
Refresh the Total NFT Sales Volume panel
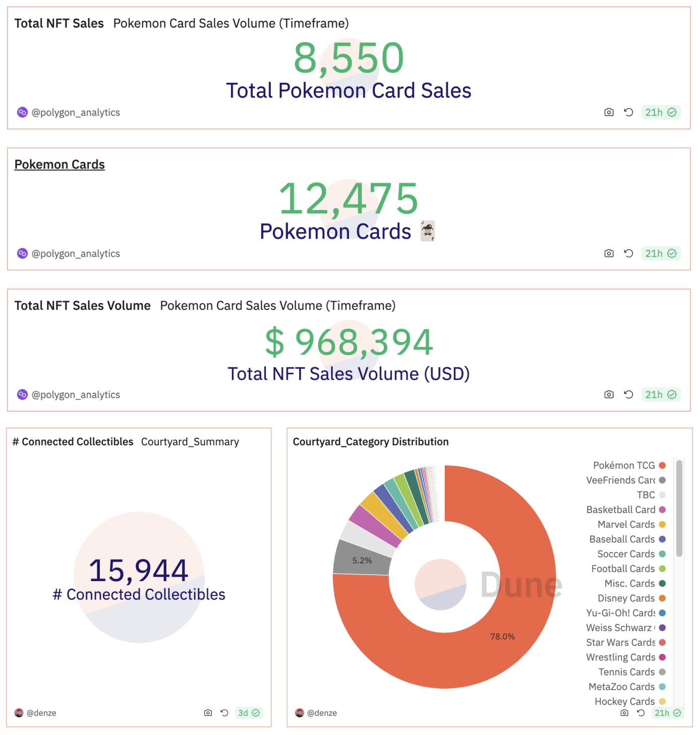point(628,394)
